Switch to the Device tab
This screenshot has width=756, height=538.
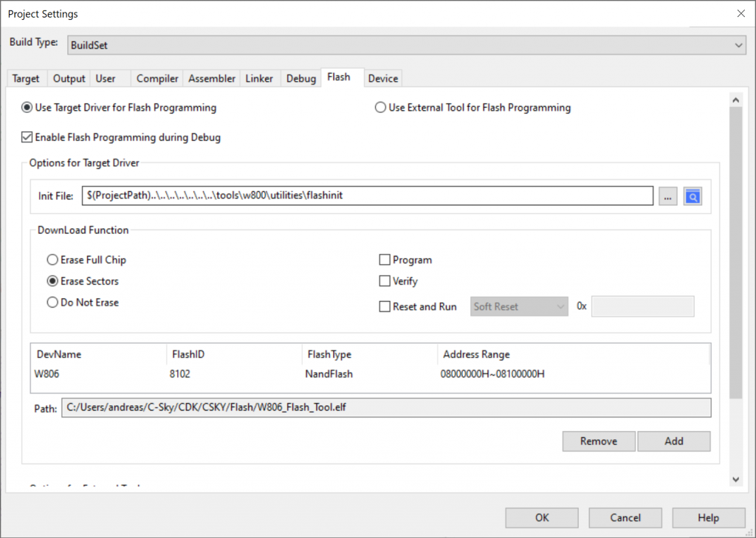pyautogui.click(x=383, y=78)
